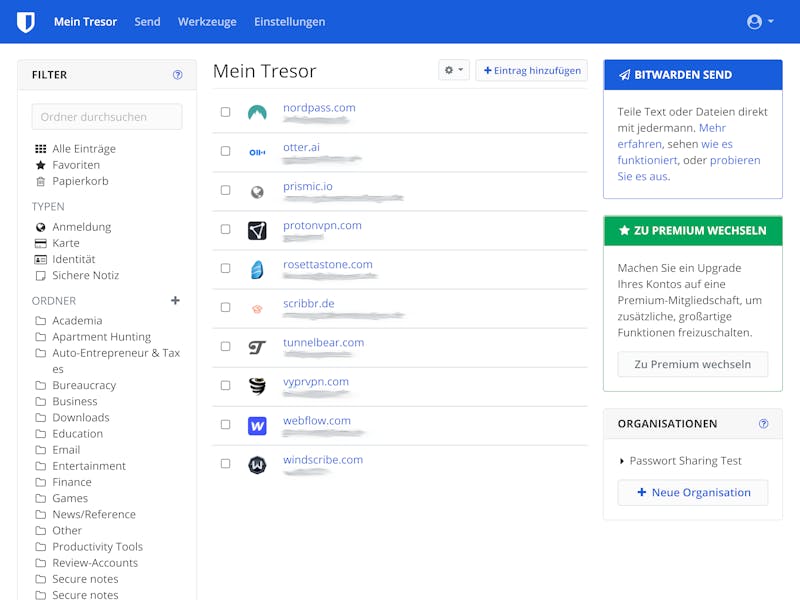This screenshot has width=800, height=600.
Task: Click the star icon next to Favoriten
Action: [x=40, y=165]
